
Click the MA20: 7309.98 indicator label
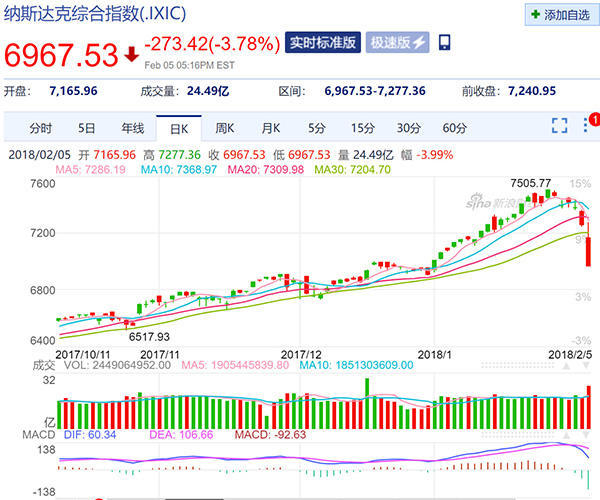266,169
